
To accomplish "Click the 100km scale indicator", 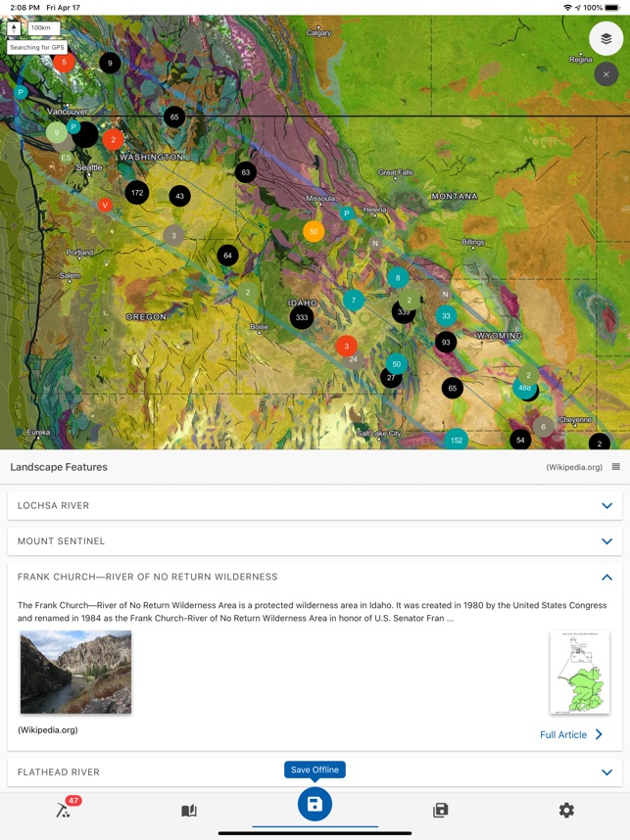I will pos(43,27).
